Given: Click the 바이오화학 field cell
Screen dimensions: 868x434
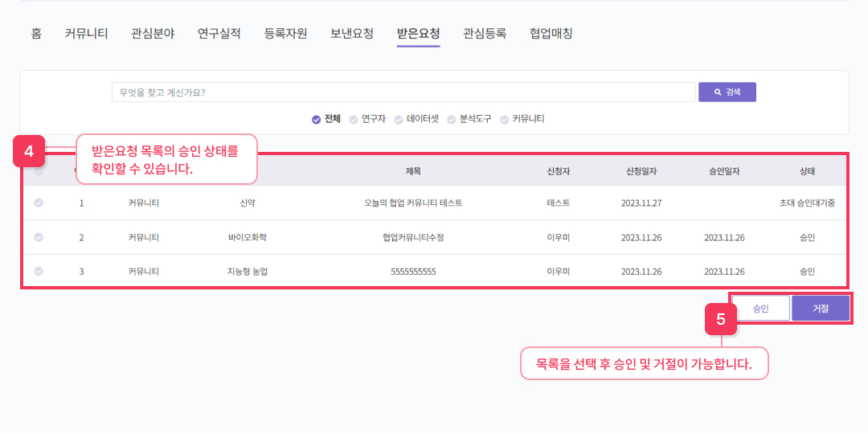Looking at the screenshot, I should [248, 237].
